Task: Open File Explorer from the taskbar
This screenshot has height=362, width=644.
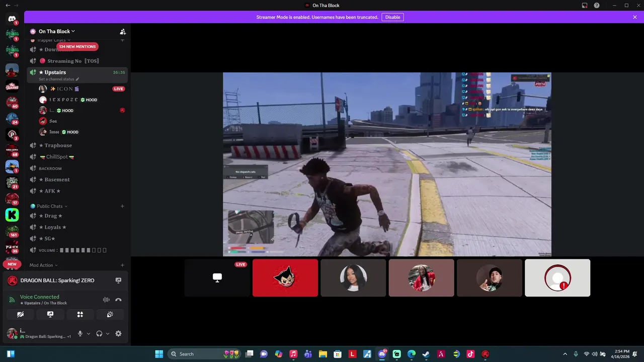Action: [x=323, y=354]
